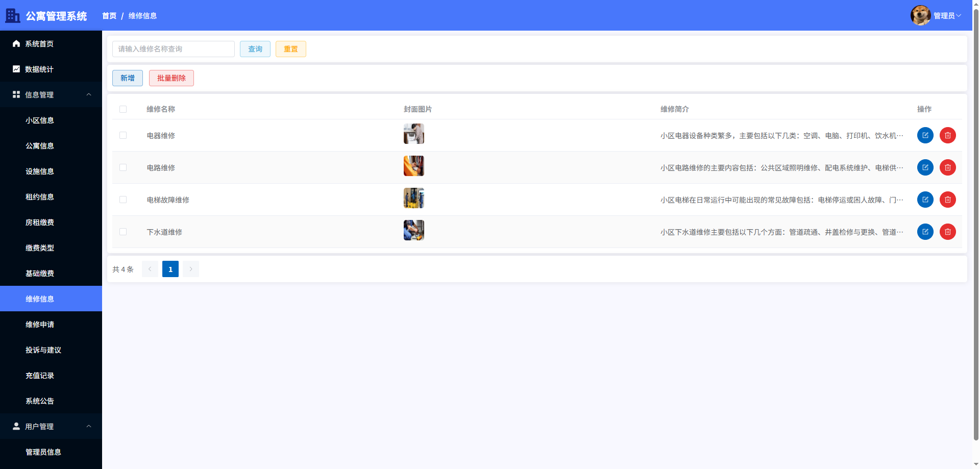The height and width of the screenshot is (469, 980).
Task: Edit the 电梯故障维修 row
Action: tap(925, 200)
